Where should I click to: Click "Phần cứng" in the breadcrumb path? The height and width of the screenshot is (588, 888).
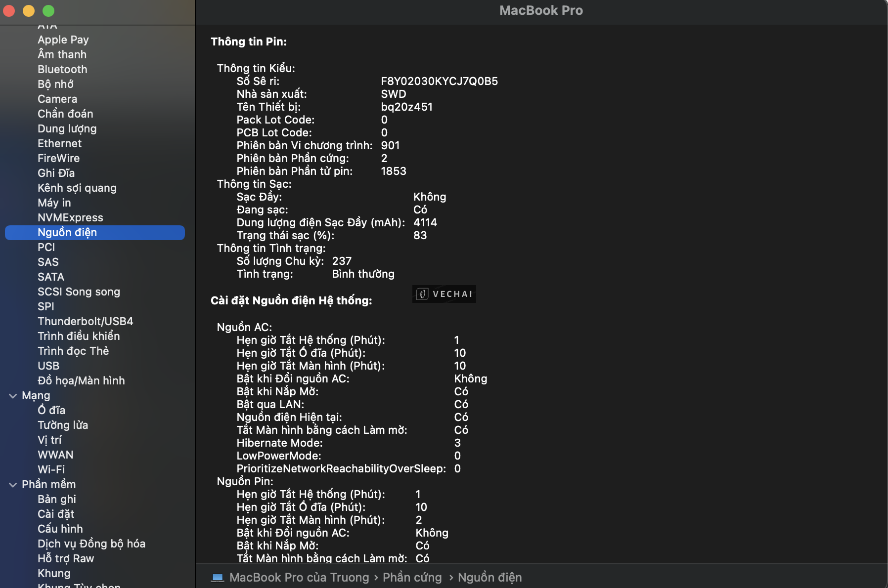(412, 577)
